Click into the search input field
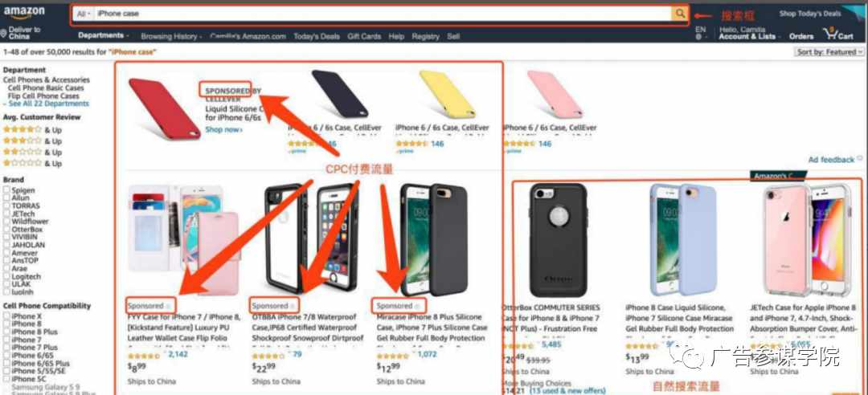 [x=383, y=14]
